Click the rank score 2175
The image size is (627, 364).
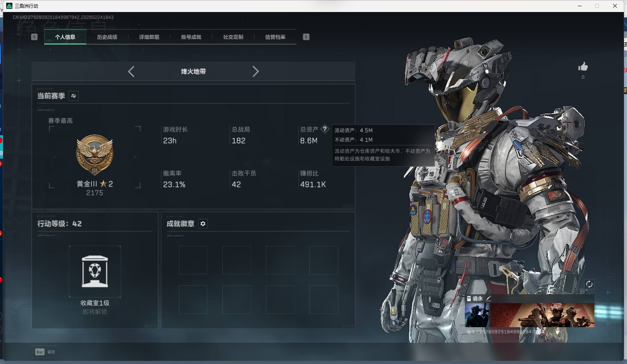[x=95, y=193]
